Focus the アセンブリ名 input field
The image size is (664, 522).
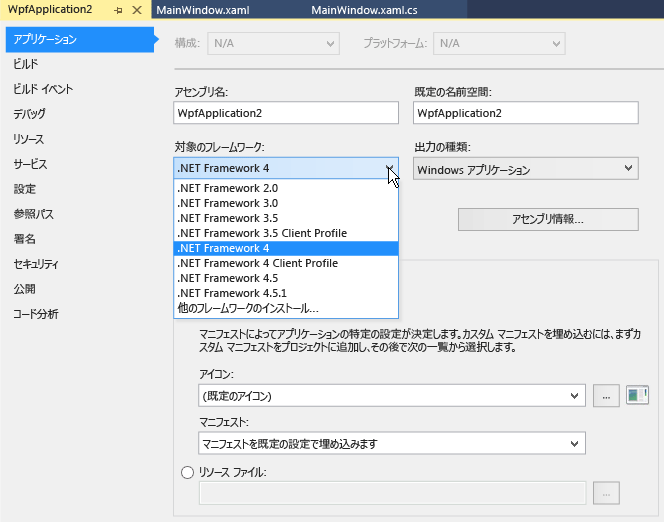(x=286, y=113)
